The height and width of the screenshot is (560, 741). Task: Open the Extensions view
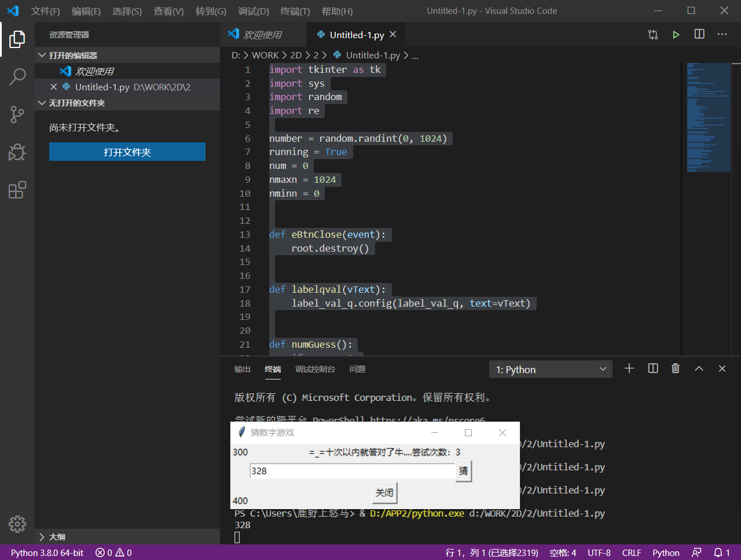click(x=17, y=190)
